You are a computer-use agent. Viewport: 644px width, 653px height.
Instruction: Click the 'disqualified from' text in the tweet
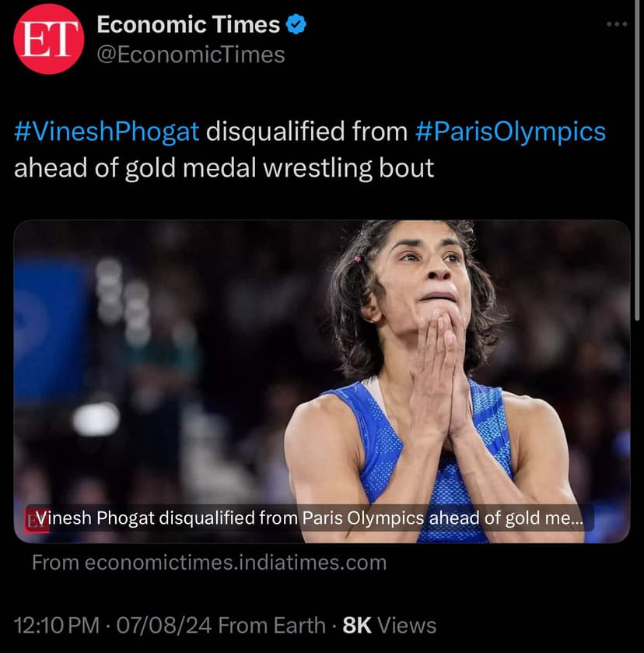coord(307,132)
